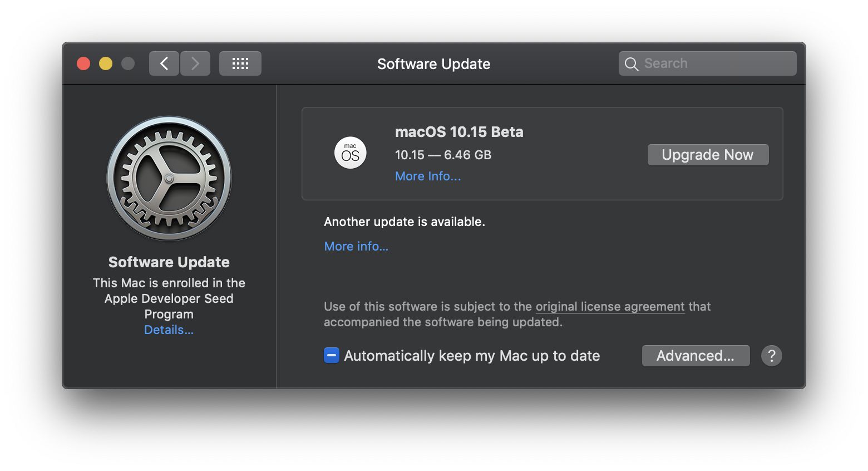Select the mac OS badge on the update row

350,153
